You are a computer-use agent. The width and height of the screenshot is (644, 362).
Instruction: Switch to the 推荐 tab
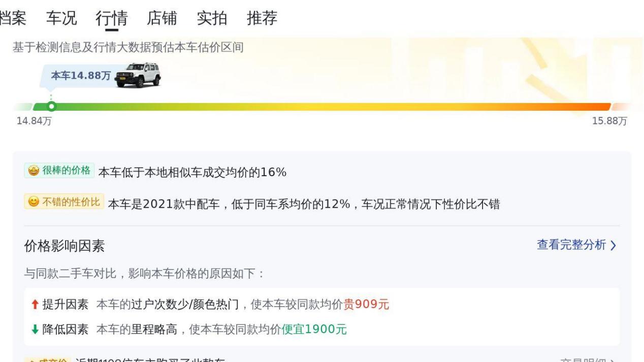(262, 18)
